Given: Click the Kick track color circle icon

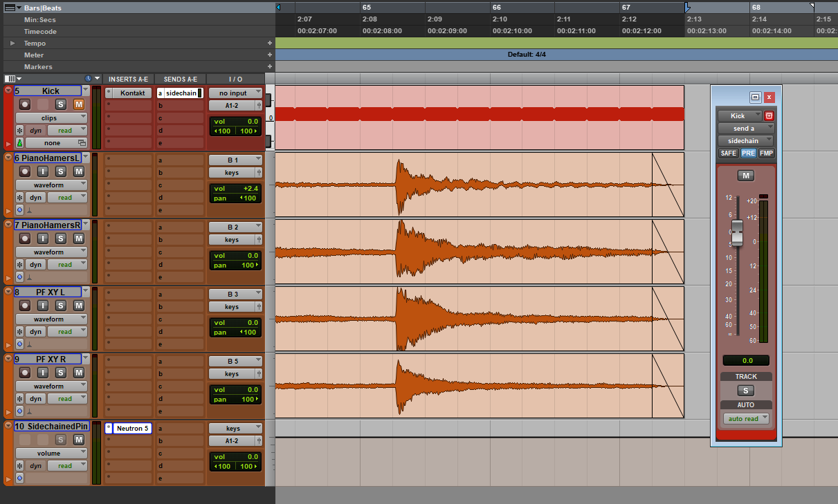Looking at the screenshot, I should tap(8, 91).
